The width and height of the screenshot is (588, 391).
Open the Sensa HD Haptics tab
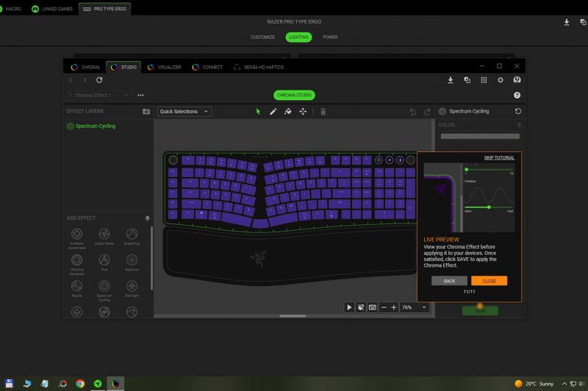pyautogui.click(x=259, y=67)
